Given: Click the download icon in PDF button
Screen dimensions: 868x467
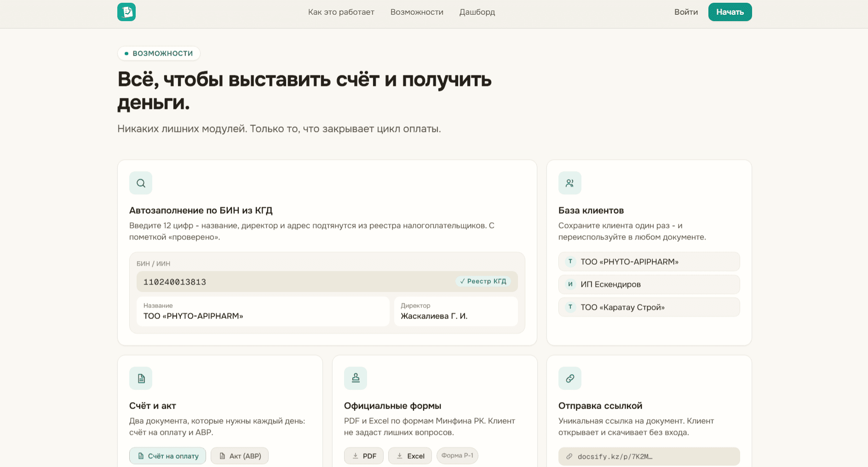Looking at the screenshot, I should (x=356, y=456).
